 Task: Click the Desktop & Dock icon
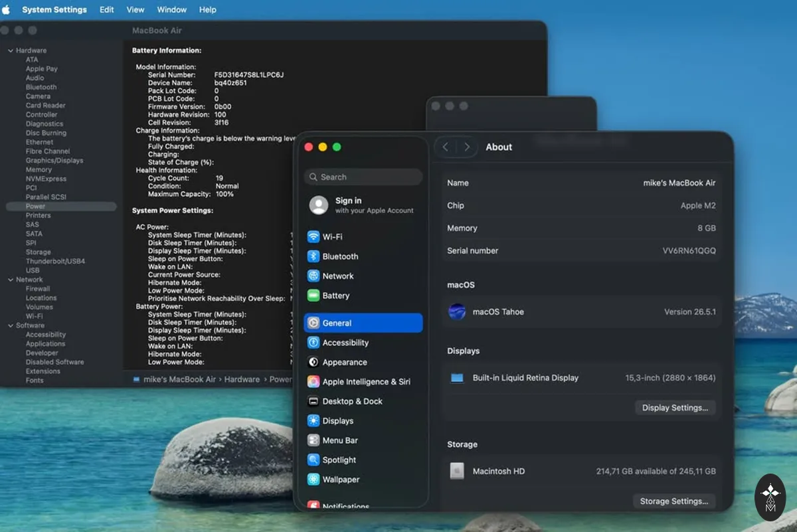click(313, 401)
